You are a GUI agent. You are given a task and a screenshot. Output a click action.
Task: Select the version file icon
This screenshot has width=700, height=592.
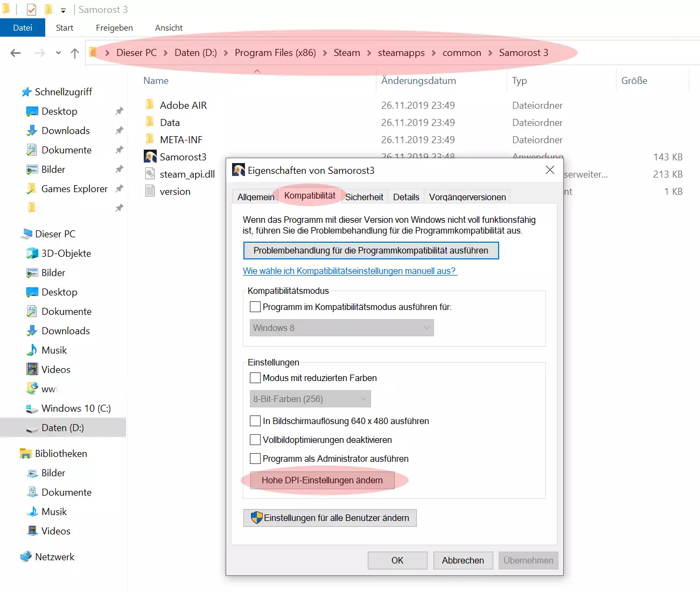click(x=150, y=191)
